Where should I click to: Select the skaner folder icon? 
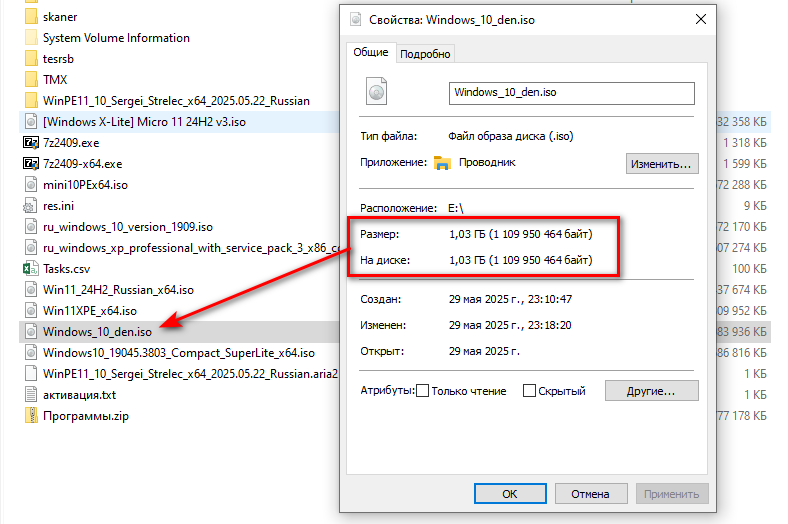pyautogui.click(x=31, y=17)
